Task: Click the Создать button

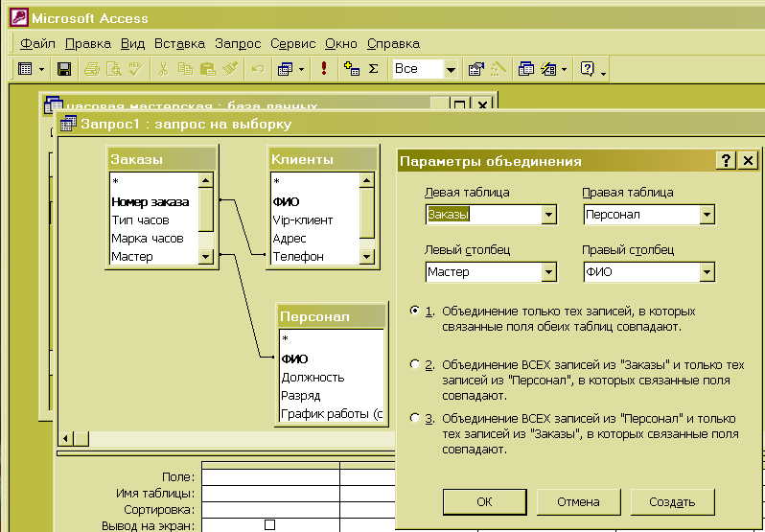Action: click(x=672, y=501)
